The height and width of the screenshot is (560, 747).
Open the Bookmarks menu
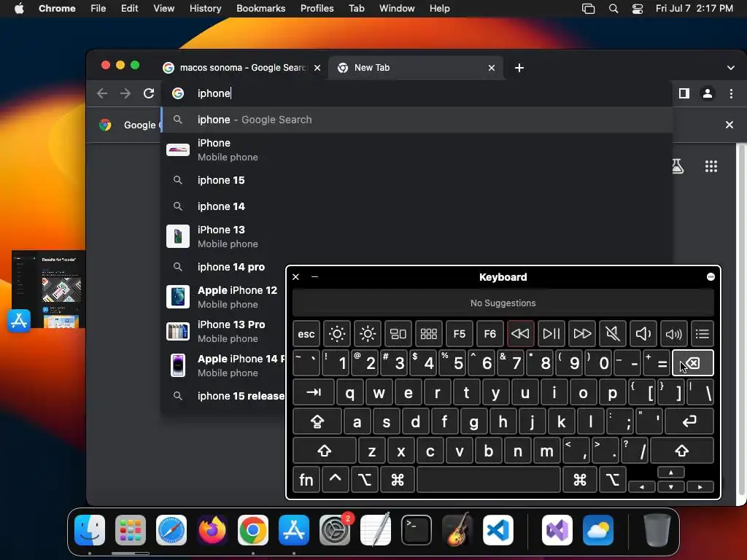click(x=260, y=8)
